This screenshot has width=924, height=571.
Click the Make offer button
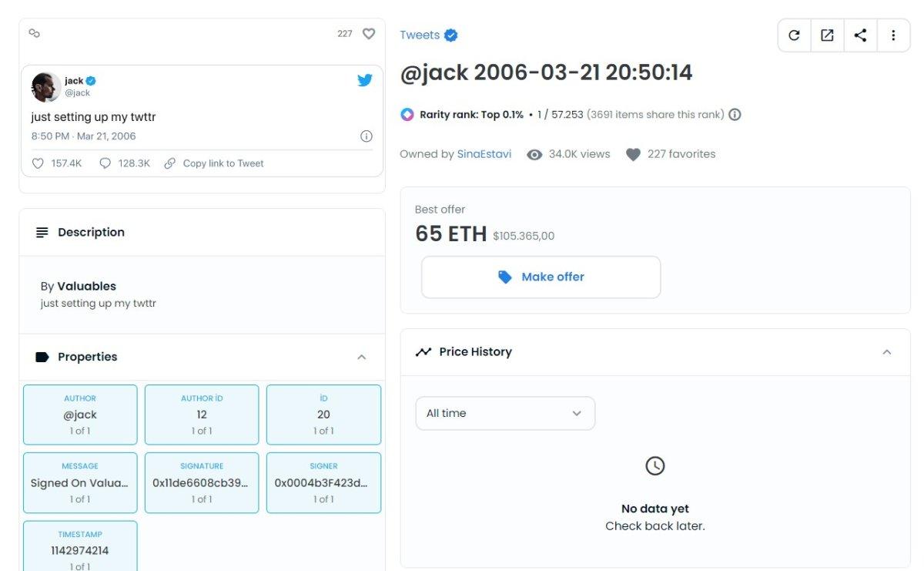[x=541, y=277]
